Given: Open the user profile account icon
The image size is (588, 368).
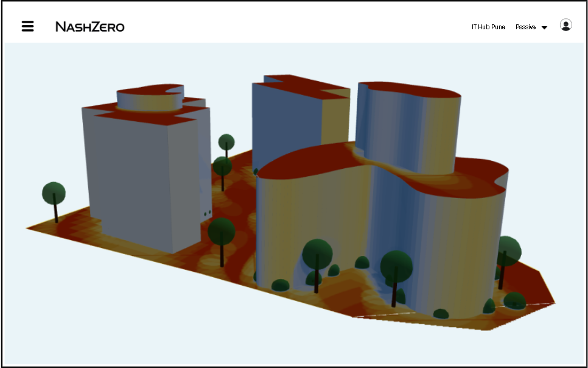Looking at the screenshot, I should (565, 25).
